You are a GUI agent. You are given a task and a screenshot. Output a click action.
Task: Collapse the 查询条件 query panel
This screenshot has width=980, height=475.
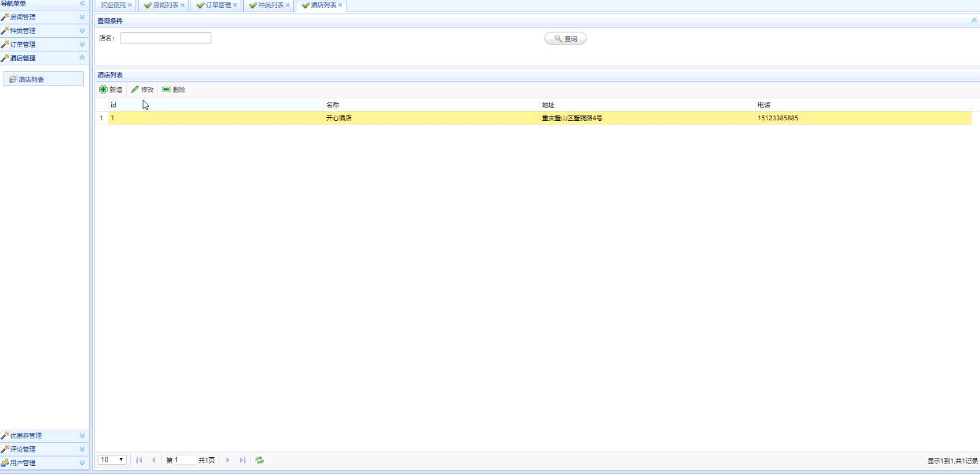[x=974, y=21]
